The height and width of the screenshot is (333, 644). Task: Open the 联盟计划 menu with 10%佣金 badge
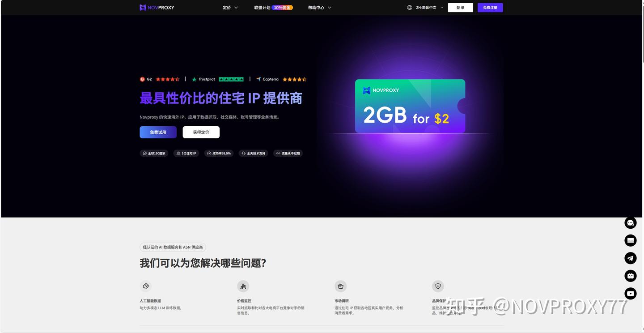(273, 7)
